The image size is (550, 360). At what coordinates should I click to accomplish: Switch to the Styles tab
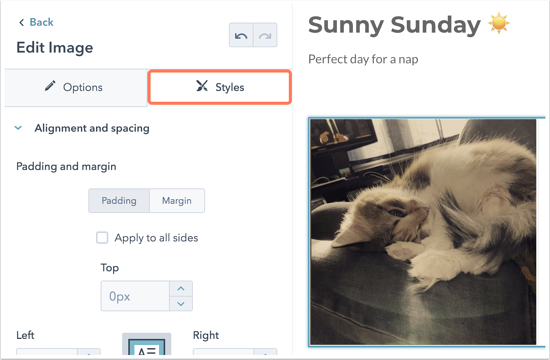click(x=220, y=87)
